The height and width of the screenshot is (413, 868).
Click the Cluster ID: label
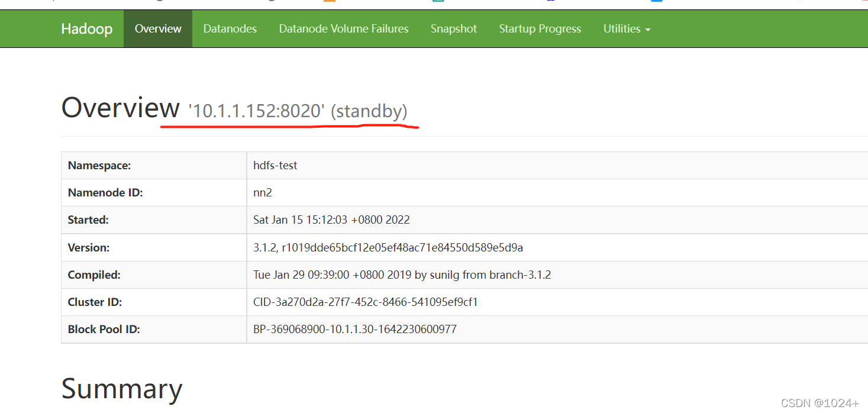point(95,302)
